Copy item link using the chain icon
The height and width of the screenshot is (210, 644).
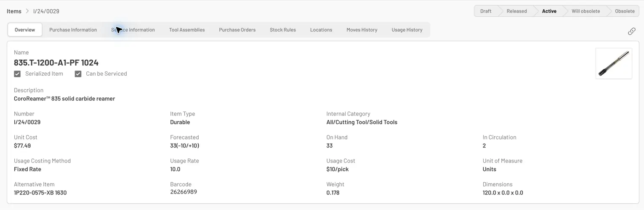pyautogui.click(x=631, y=31)
